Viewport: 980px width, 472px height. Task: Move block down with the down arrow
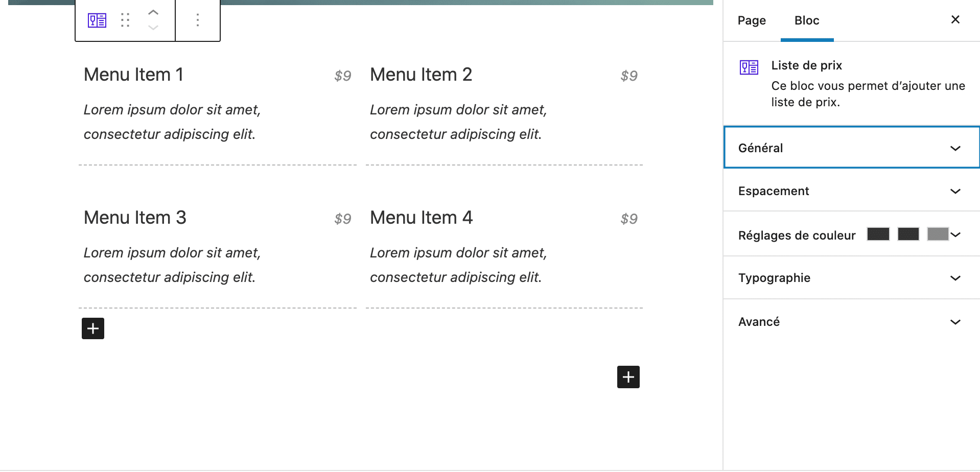[153, 28]
